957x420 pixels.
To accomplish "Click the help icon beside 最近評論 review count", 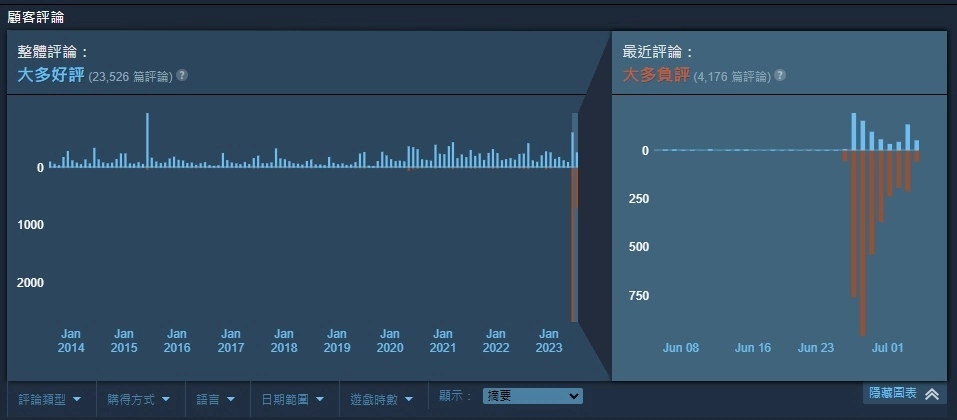I will coord(780,76).
